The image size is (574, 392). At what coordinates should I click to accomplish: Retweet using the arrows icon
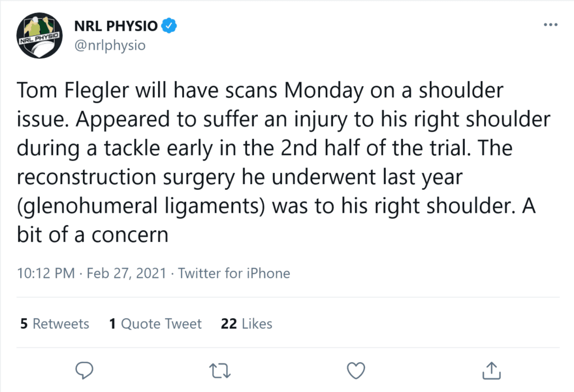point(220,370)
